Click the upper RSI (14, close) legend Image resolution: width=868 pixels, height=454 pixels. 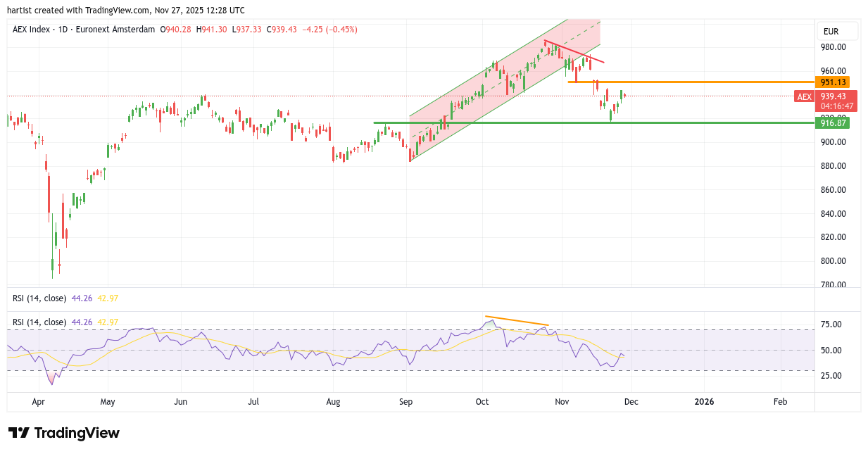click(39, 298)
